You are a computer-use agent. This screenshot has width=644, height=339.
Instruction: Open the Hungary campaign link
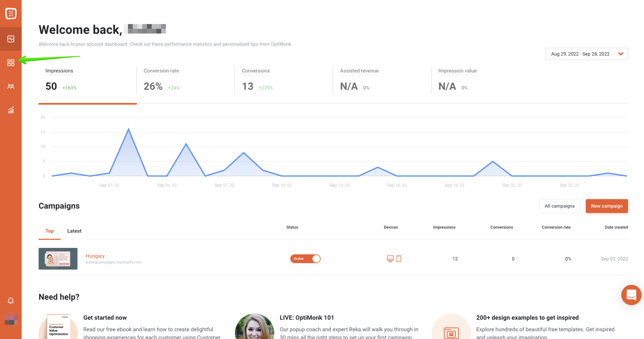(x=95, y=256)
